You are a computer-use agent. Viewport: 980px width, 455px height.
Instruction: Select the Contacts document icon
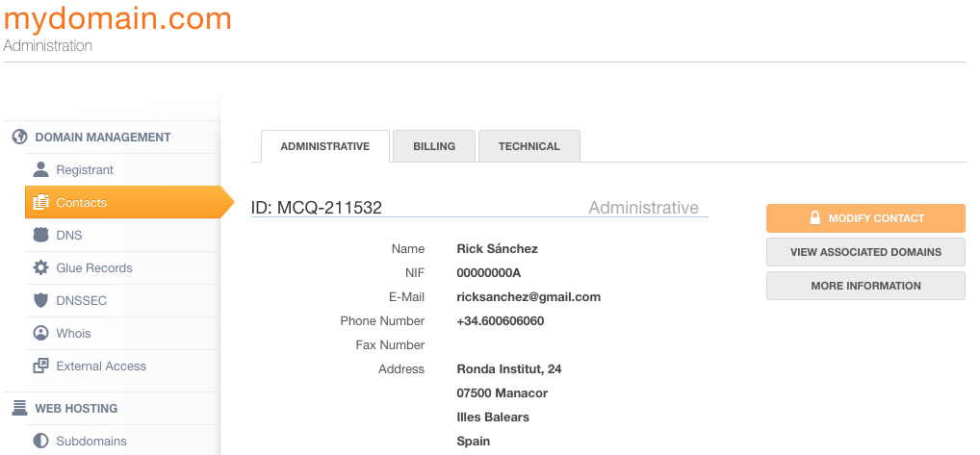pos(40,202)
